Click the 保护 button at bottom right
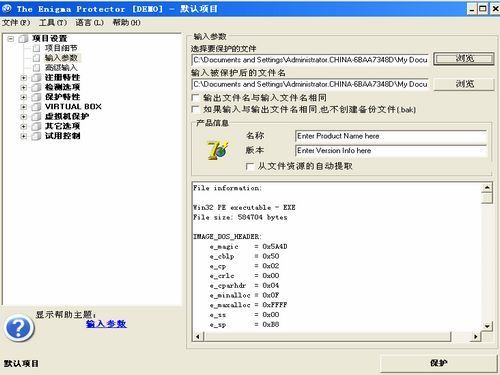The width and height of the screenshot is (500, 375). pos(438,363)
